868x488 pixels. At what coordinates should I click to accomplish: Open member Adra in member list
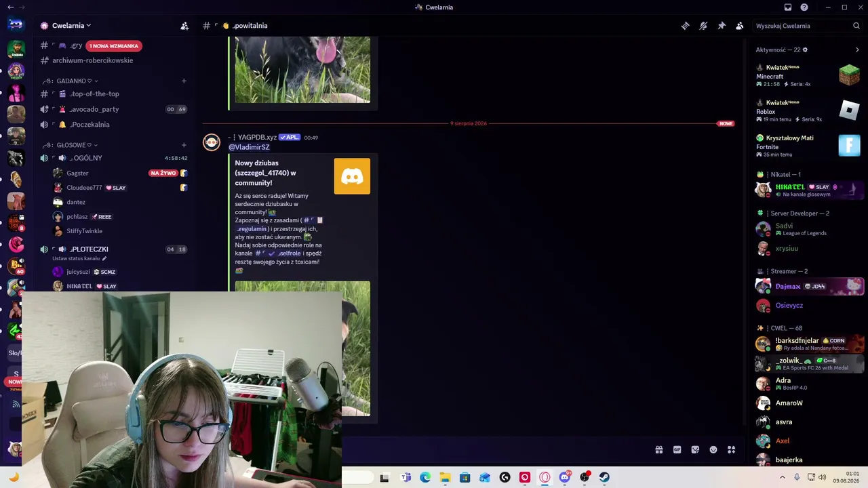(810, 384)
